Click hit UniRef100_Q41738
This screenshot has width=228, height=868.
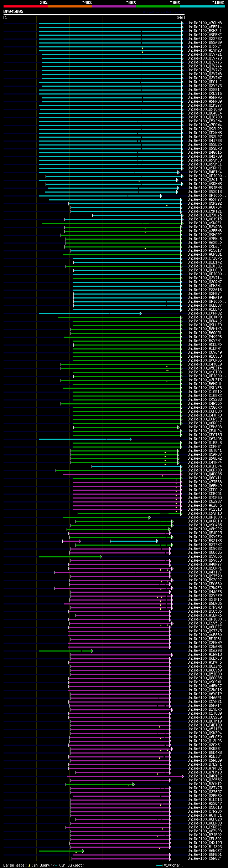[204, 141]
